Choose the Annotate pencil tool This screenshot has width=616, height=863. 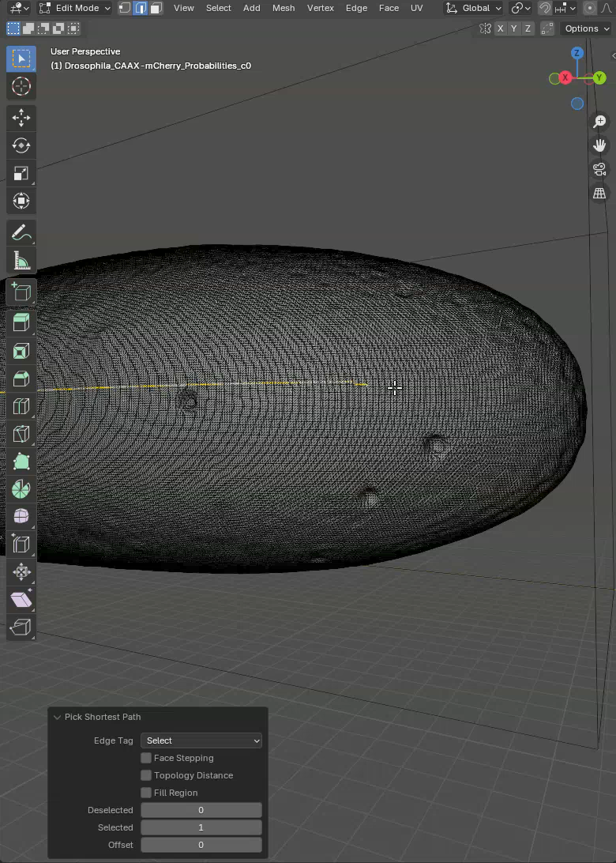[x=21, y=232]
